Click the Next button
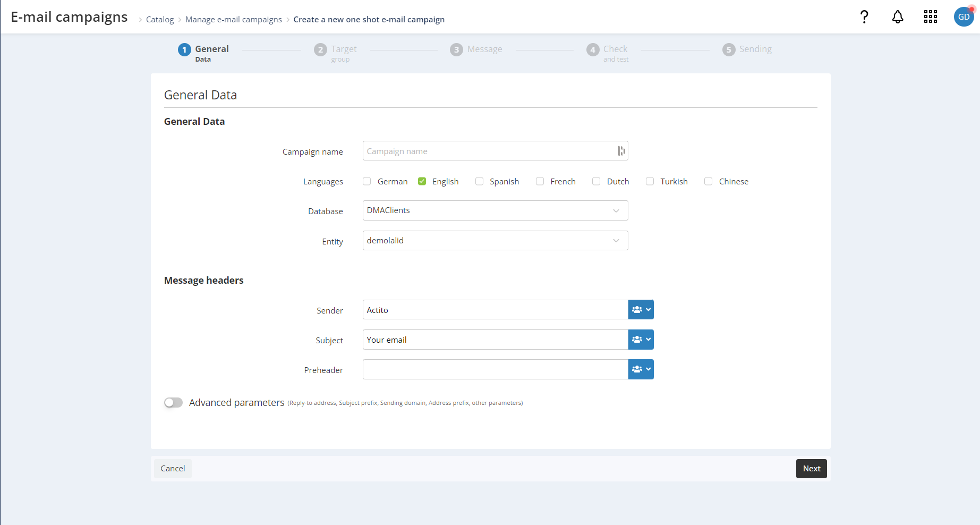 point(812,469)
